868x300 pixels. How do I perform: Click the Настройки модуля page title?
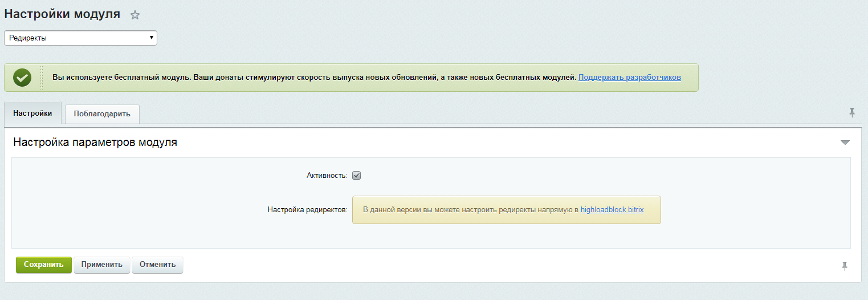click(x=62, y=15)
